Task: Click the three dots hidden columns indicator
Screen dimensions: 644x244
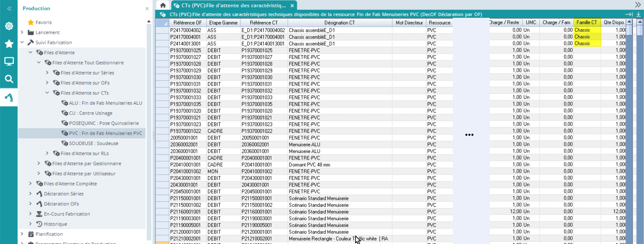Action: point(469,135)
